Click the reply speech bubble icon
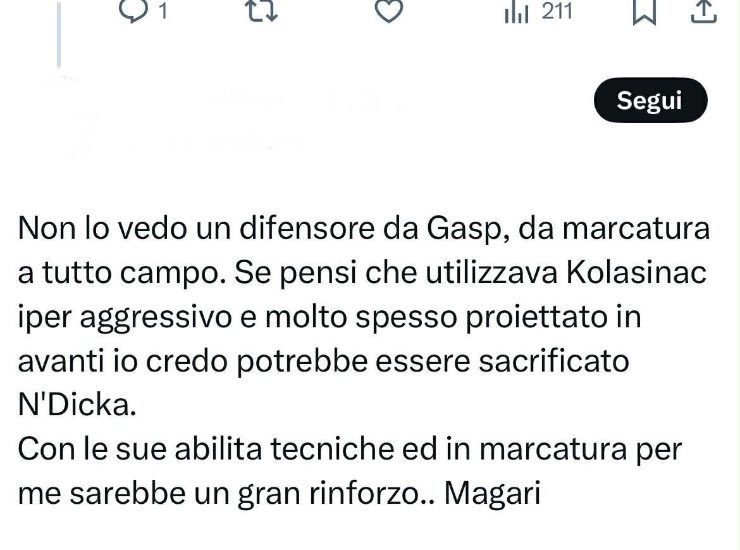 pos(133,10)
